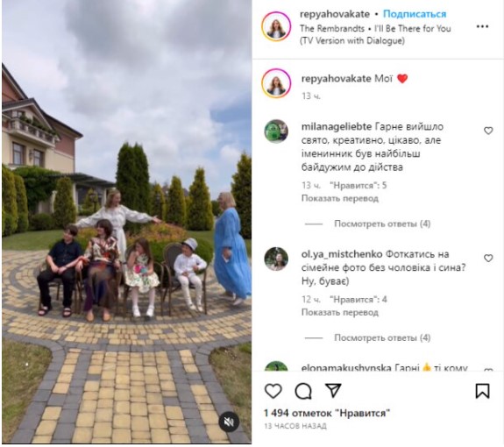The image size is (504, 447).
Task: Like ol.ya_mistchenko's comment with its heart
Action: pyautogui.click(x=488, y=258)
